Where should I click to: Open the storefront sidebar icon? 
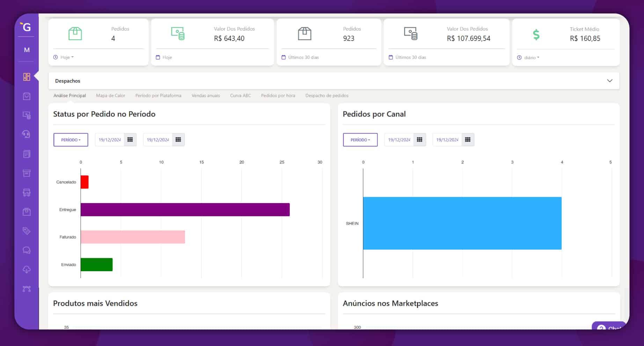coord(27,192)
